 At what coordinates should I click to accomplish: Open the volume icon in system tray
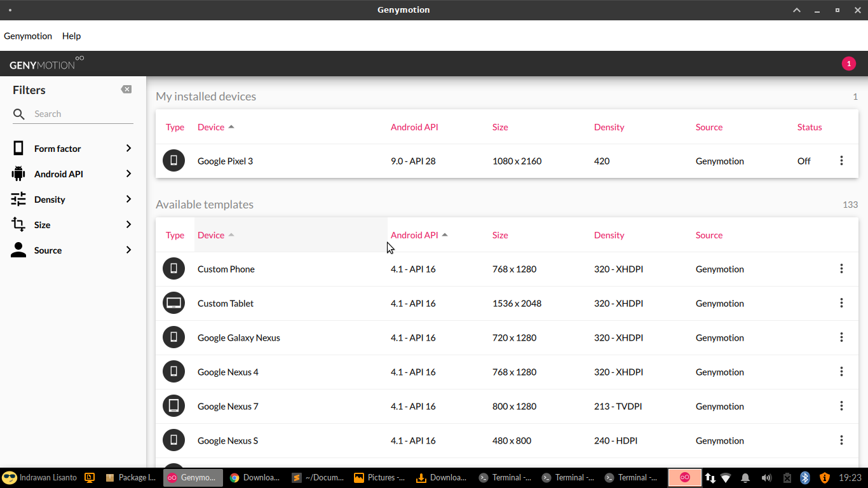[x=766, y=478]
